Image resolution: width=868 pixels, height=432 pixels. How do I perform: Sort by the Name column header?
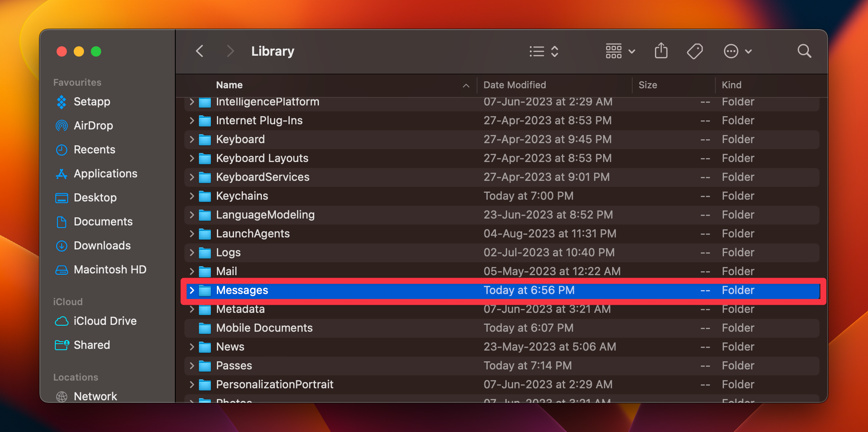pos(229,85)
